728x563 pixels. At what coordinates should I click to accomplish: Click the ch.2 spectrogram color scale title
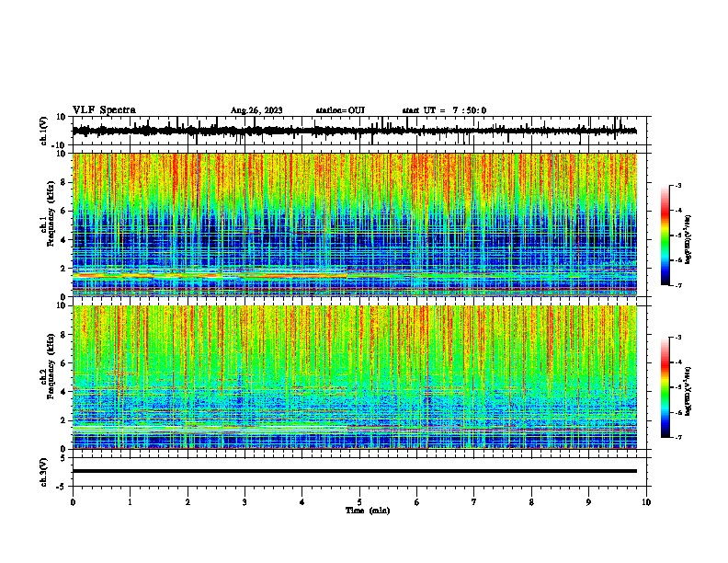(688, 391)
